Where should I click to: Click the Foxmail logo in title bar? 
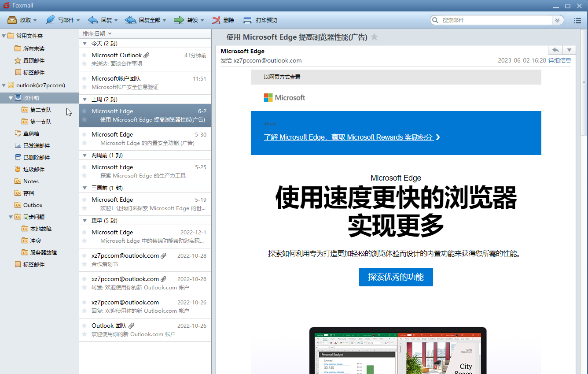(6, 5)
